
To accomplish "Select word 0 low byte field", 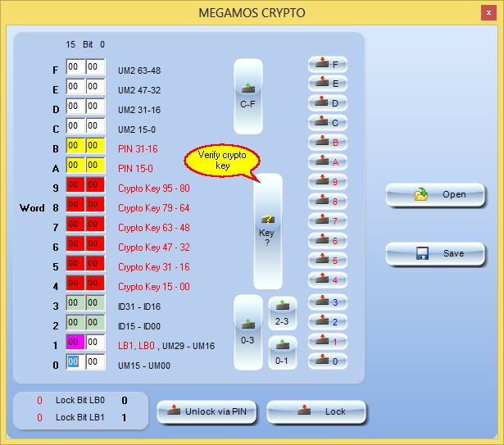I will [x=95, y=361].
